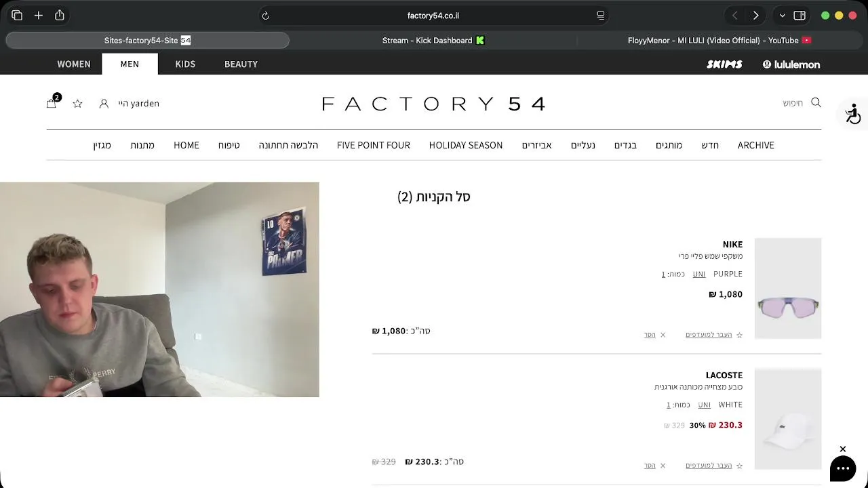
Task: Expand the Safari tab overview chevron
Action: (783, 16)
